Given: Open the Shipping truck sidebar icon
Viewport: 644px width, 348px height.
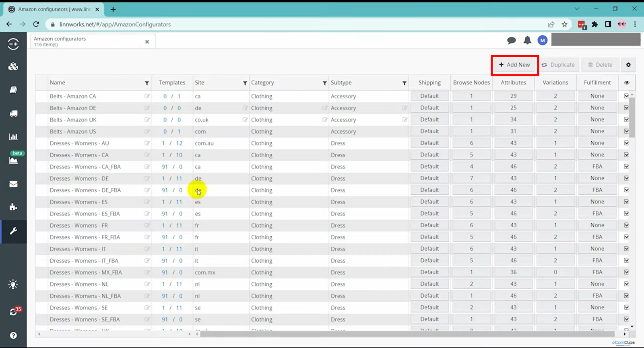Looking at the screenshot, I should click(13, 113).
